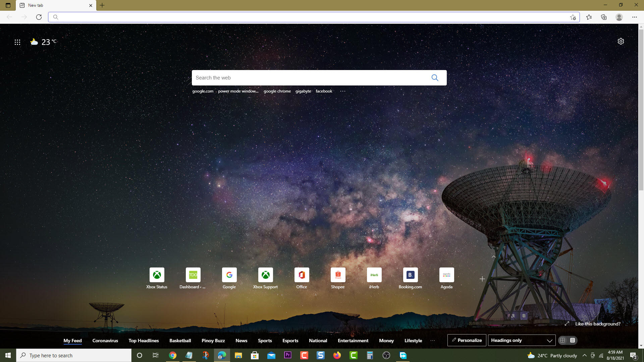The image size is (644, 362).
Task: Select the Coronavirus feed tab
Action: point(105,341)
